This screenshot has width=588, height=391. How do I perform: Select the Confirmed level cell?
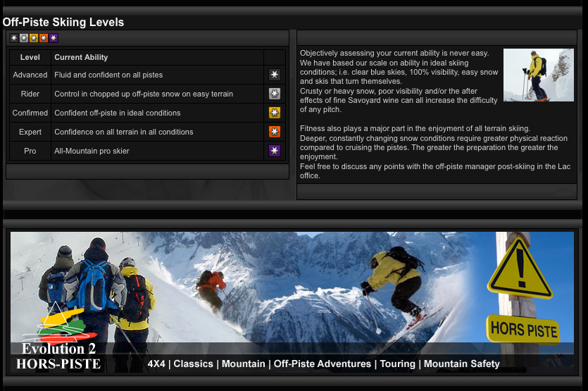coord(30,113)
